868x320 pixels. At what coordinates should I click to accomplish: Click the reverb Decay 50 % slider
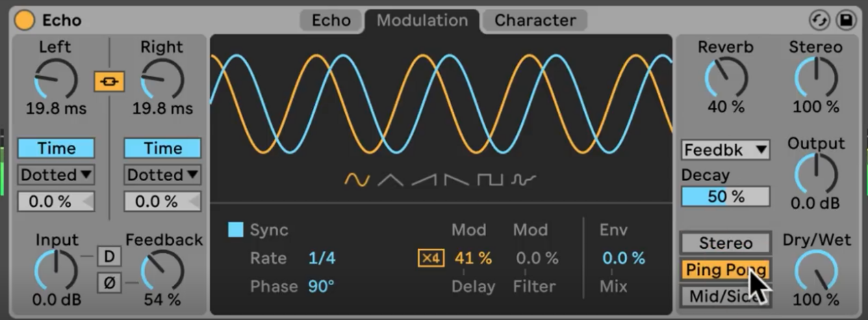726,197
